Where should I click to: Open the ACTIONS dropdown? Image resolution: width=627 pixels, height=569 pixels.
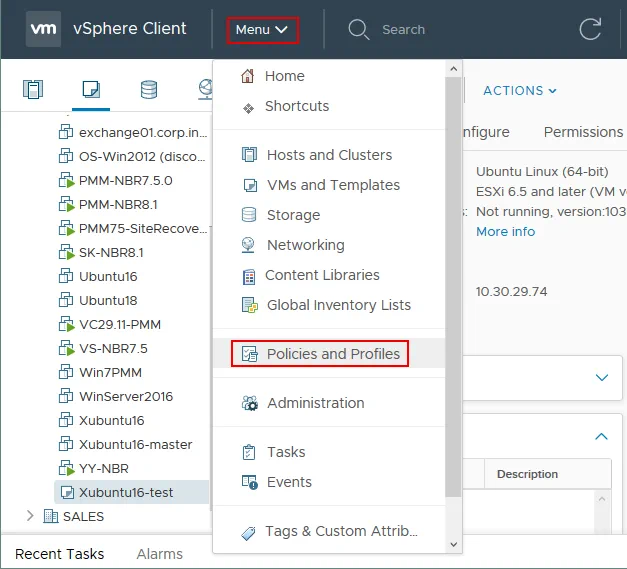519,91
